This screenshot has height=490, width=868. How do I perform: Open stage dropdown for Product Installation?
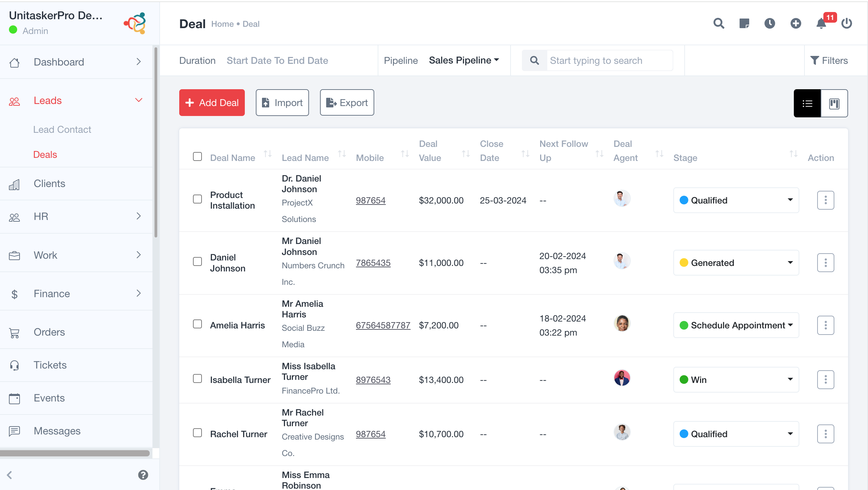pos(736,200)
